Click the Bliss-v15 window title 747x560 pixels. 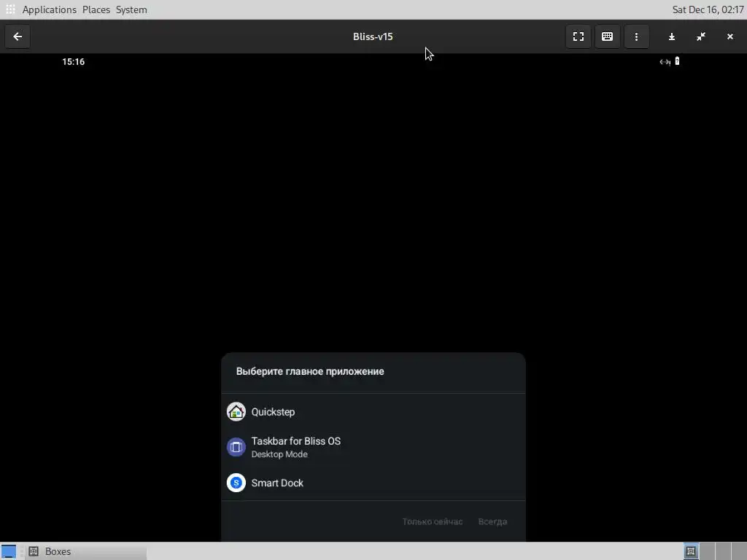coord(373,36)
